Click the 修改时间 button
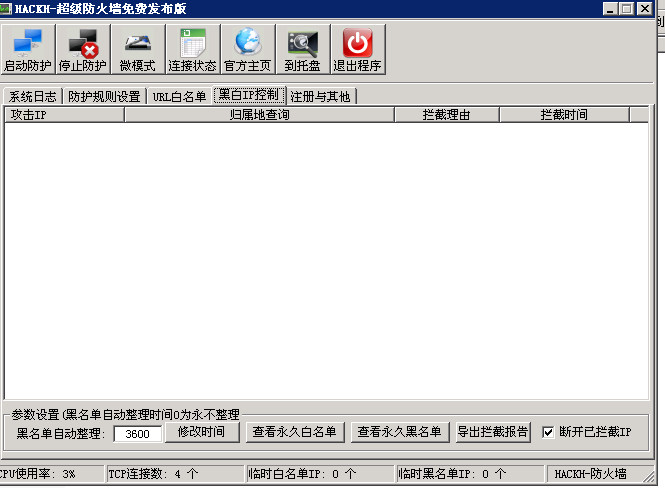The height and width of the screenshot is (488, 665). 202,432
